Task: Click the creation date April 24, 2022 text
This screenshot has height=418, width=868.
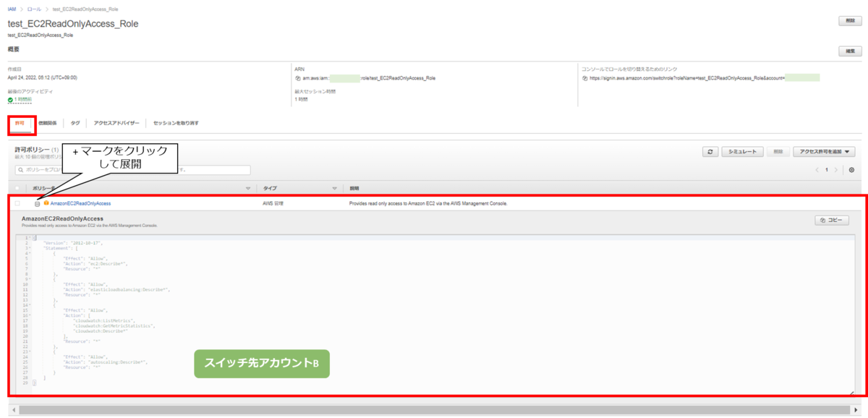Action: tap(42, 77)
